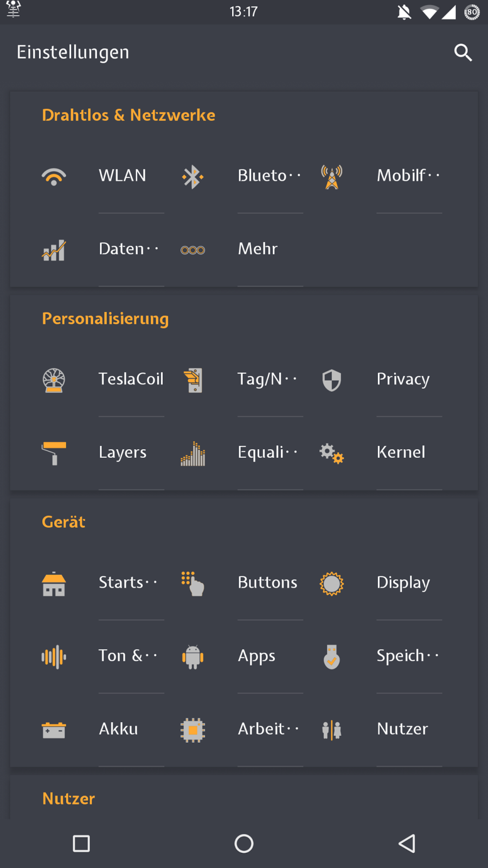Open recent apps square button
The image size is (488, 868).
click(81, 844)
